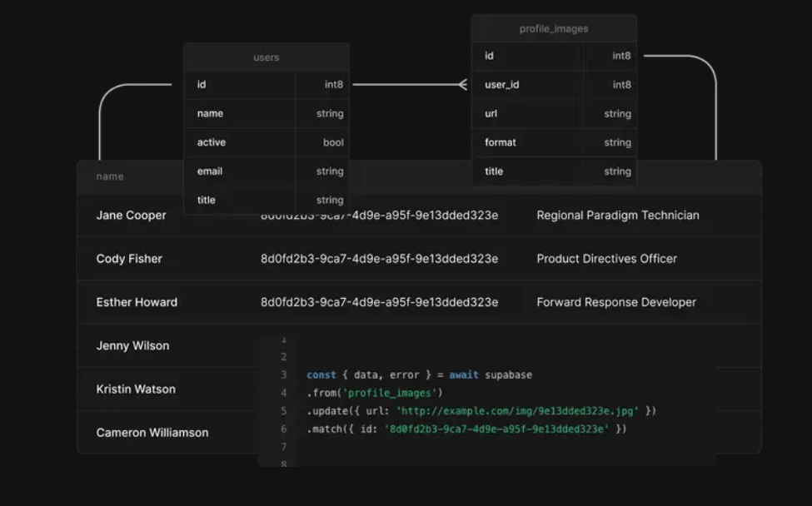Select the Cody Fisher name cell
812x506 pixels.
(x=129, y=259)
